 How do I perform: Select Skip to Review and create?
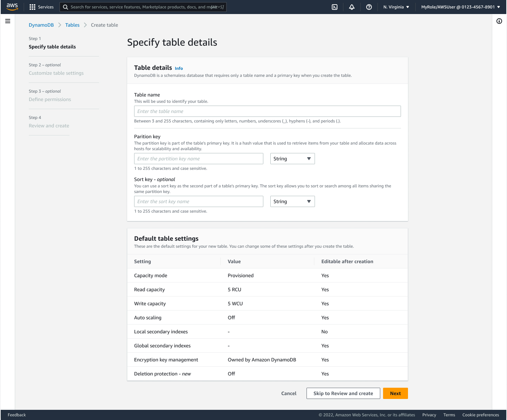(x=343, y=393)
